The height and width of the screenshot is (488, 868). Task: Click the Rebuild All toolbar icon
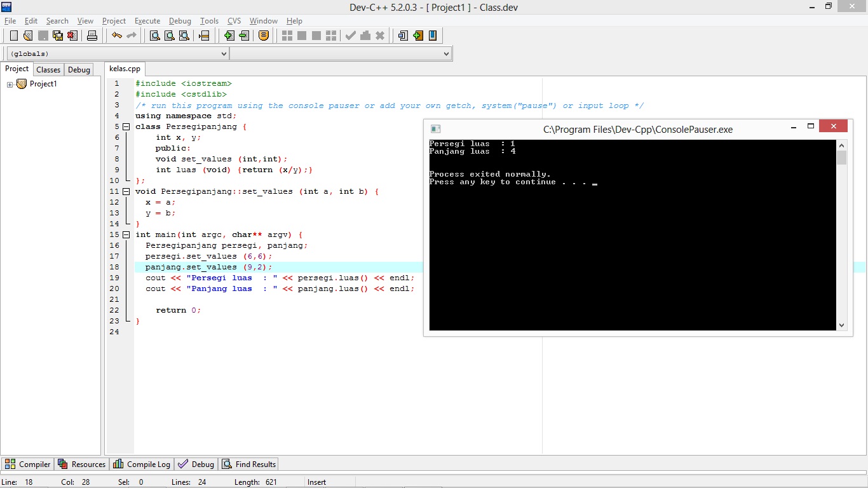coord(331,36)
